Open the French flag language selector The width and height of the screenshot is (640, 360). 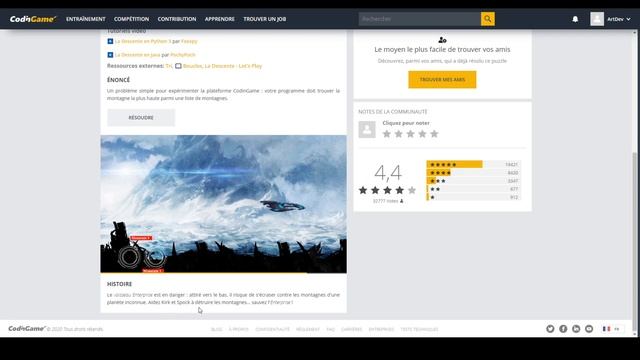coord(612,329)
